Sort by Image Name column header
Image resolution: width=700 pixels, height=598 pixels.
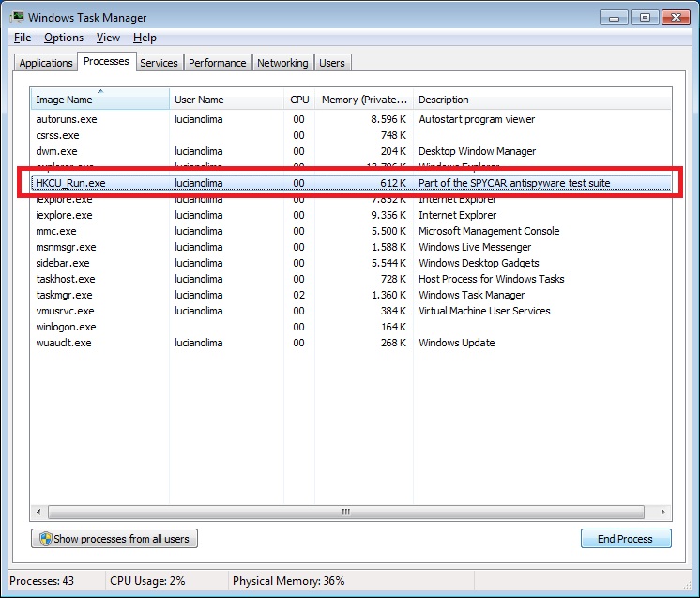click(x=100, y=100)
